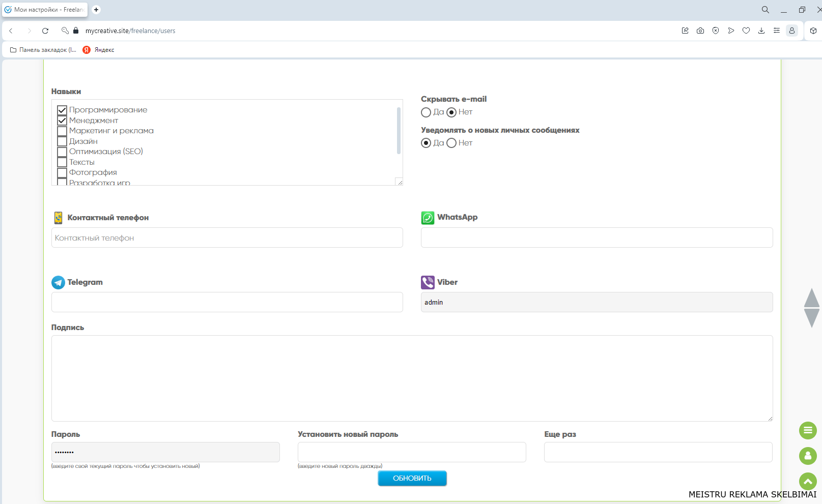Check the Маркетинг и реклама checkbox
Image resolution: width=822 pixels, height=504 pixels.
click(x=62, y=131)
